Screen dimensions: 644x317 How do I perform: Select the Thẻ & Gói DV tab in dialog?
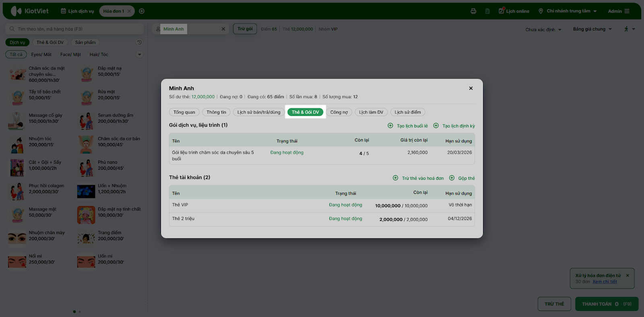coord(305,112)
